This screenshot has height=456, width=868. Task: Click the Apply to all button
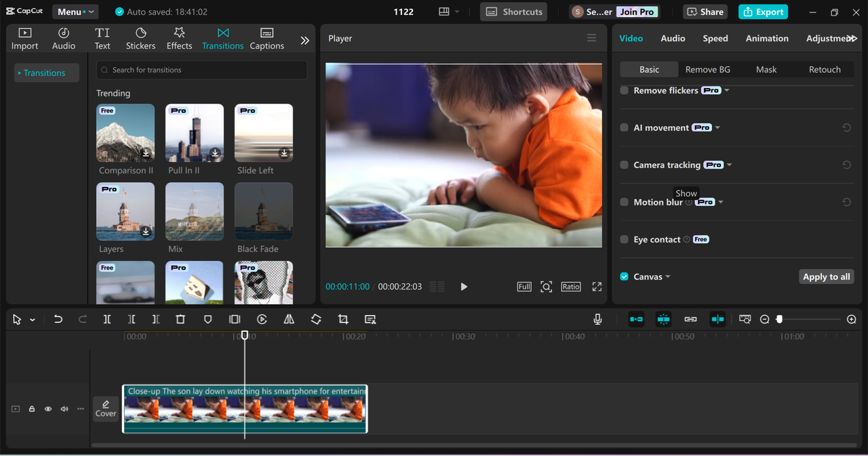(x=826, y=276)
